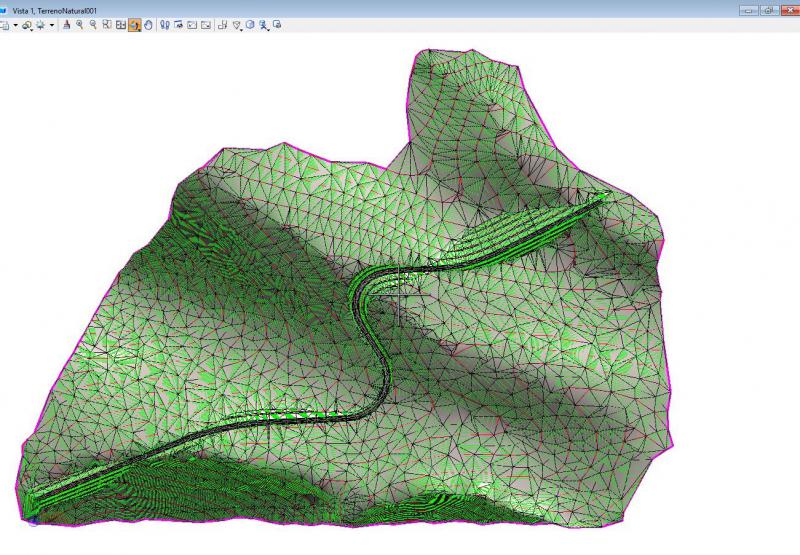
Task: Open View Attributes icon at toolbar start
Action: point(5,25)
